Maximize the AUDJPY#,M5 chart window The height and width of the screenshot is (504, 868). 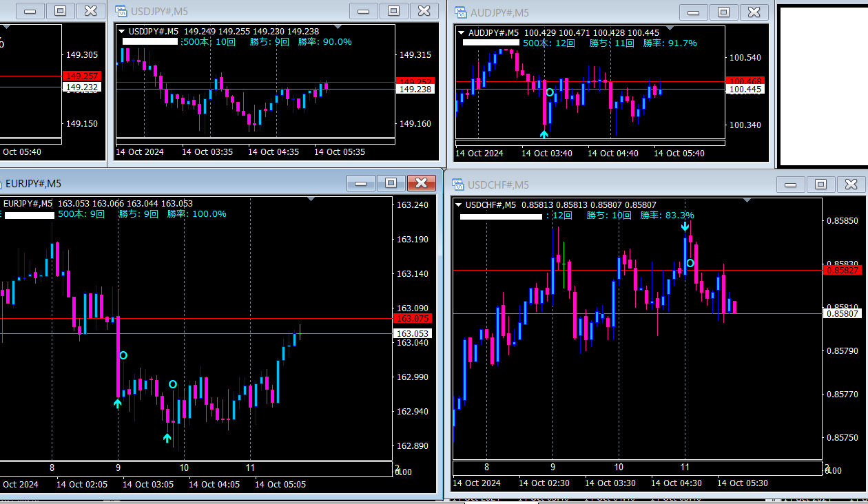point(724,12)
